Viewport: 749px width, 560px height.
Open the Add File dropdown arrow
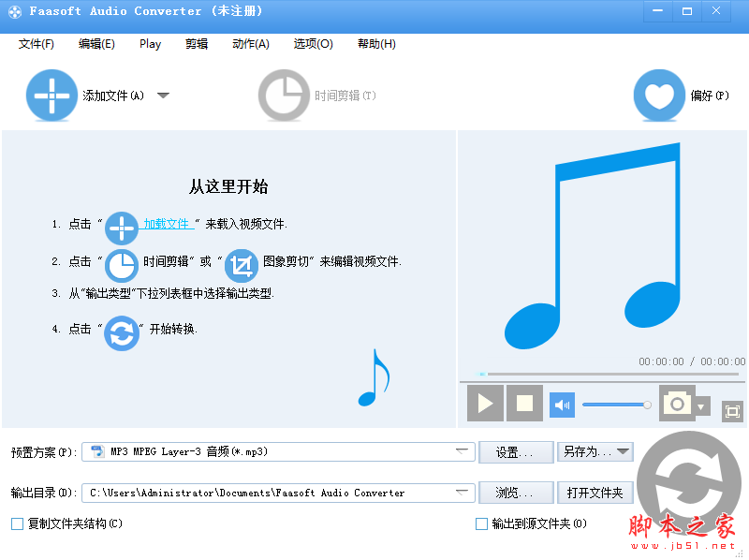[x=163, y=96]
